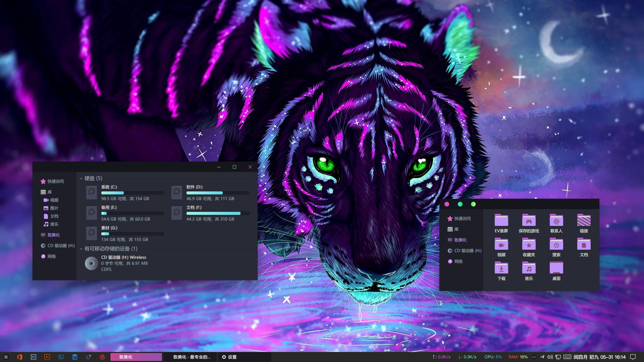Select 音乐 in left window sidebar
This screenshot has height=362, width=644.
[x=51, y=224]
